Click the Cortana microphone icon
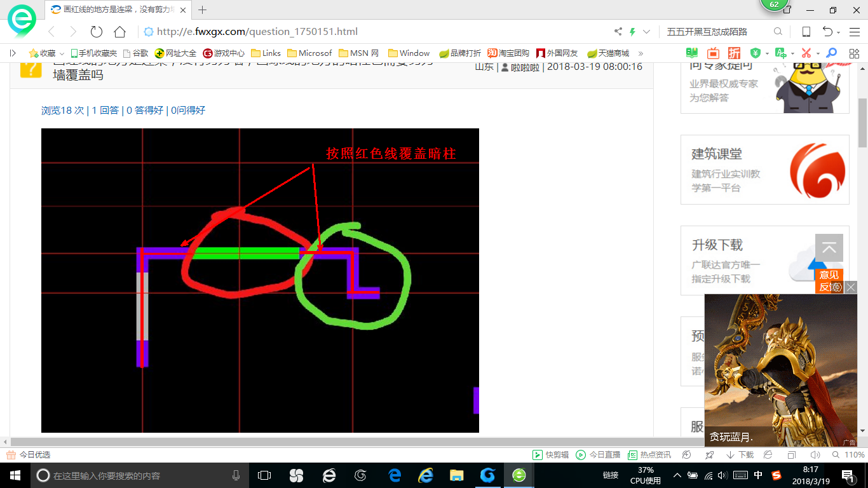The image size is (868, 488). point(236,475)
